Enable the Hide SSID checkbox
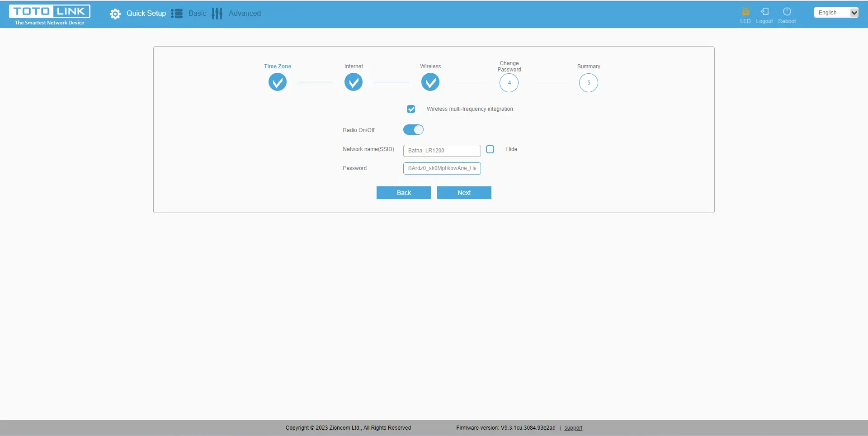 490,149
